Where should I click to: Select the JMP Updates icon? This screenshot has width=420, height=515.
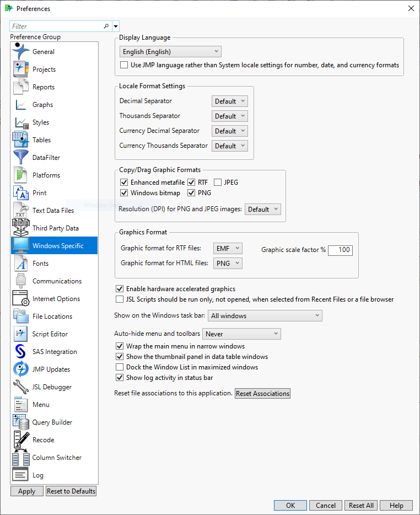pos(21,369)
